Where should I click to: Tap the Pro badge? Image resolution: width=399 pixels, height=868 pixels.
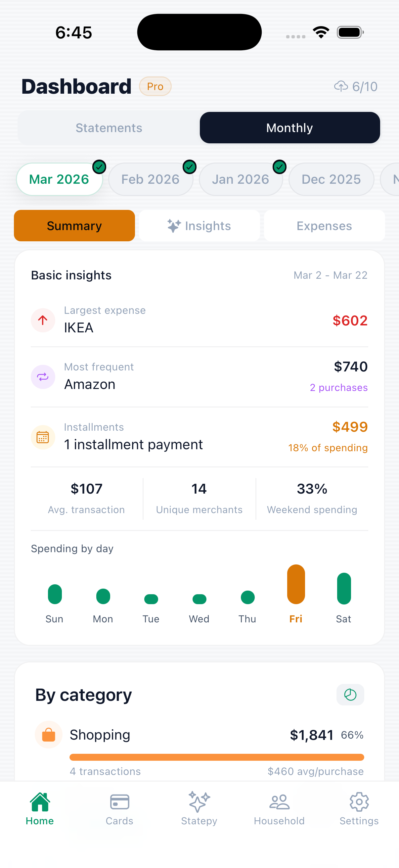tap(155, 87)
